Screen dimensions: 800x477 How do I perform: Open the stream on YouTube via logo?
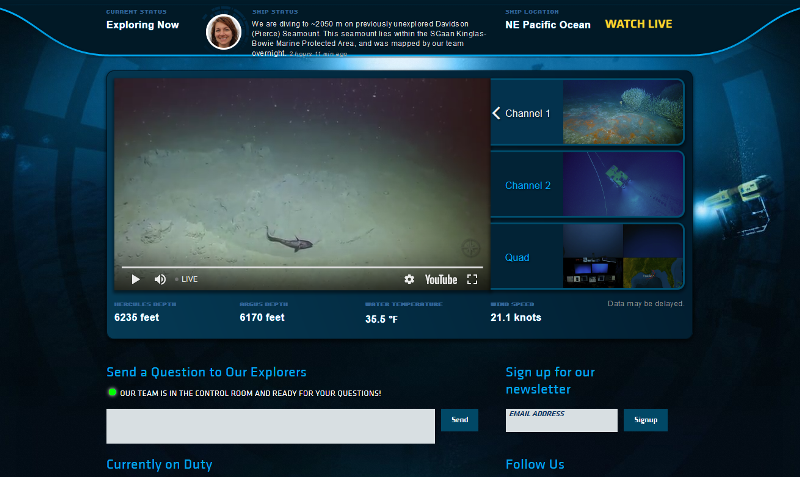tap(441, 280)
